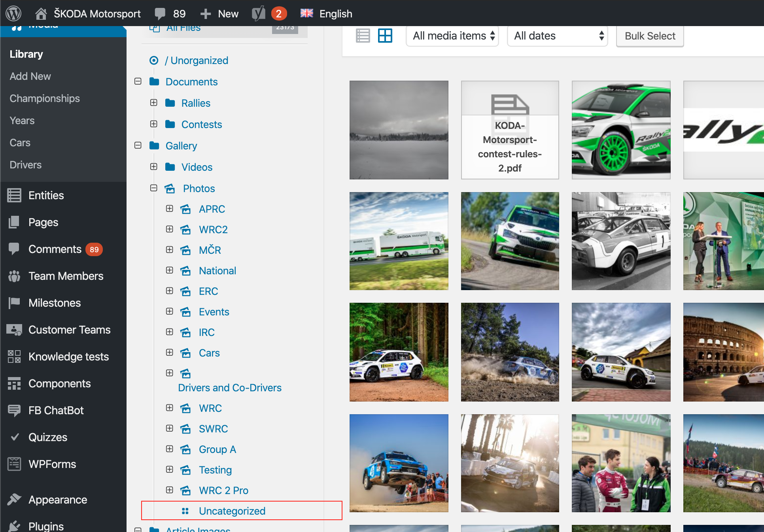
Task: Expand the WRC2 photos folder
Action: click(x=170, y=229)
